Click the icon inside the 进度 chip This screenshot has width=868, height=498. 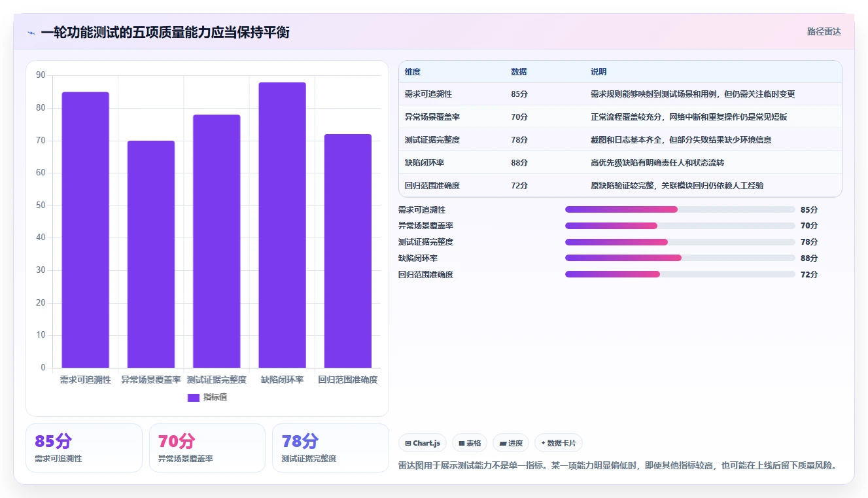tap(502, 444)
